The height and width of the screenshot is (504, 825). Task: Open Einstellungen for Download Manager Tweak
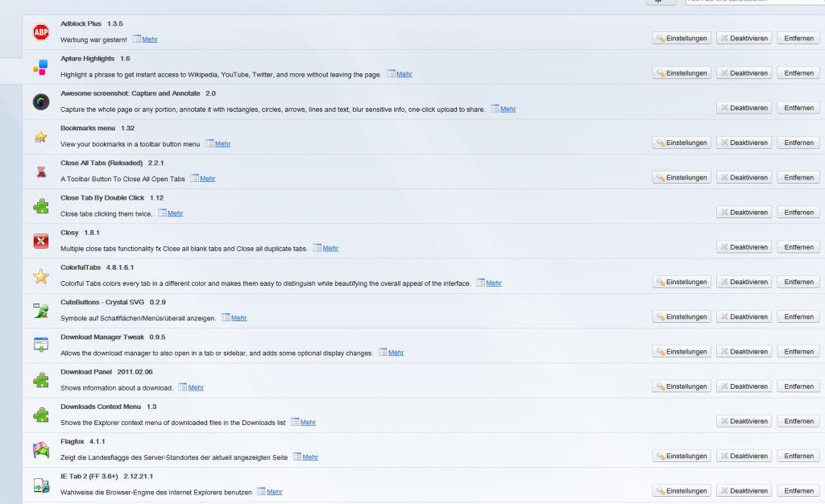click(x=682, y=352)
